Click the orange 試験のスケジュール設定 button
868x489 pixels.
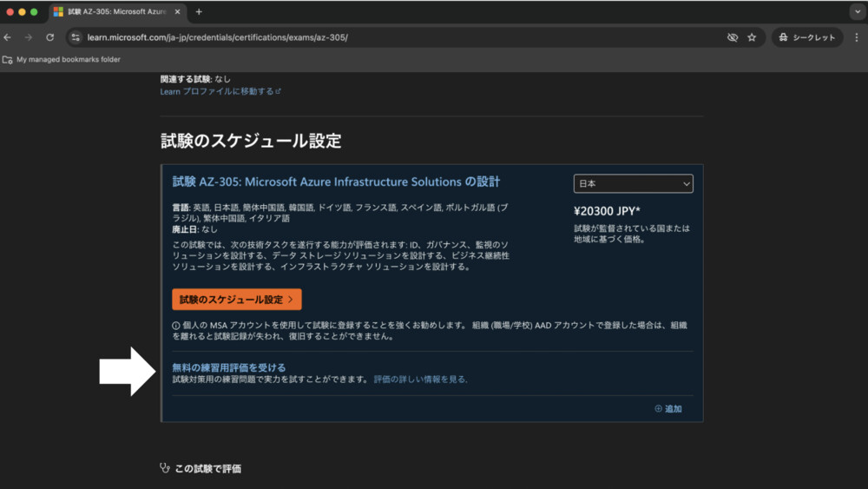(x=236, y=300)
